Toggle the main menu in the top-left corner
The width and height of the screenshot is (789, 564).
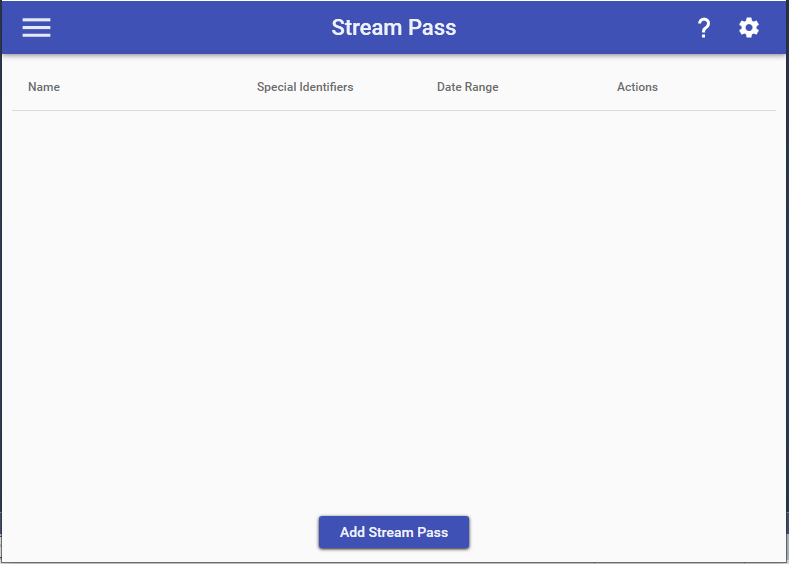coord(36,28)
